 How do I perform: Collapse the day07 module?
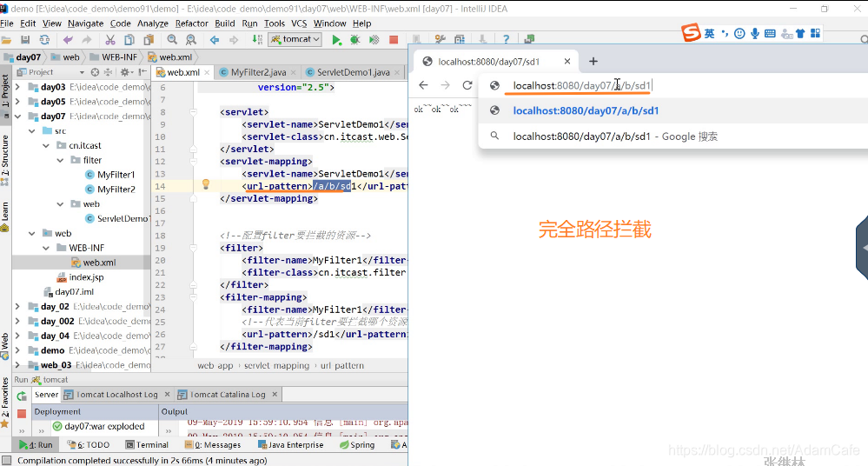point(17,116)
